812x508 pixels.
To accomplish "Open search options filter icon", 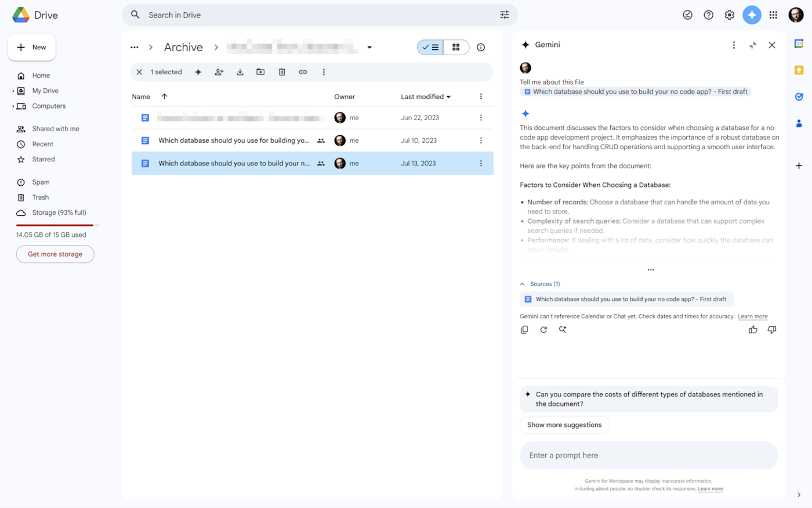I will [505, 15].
